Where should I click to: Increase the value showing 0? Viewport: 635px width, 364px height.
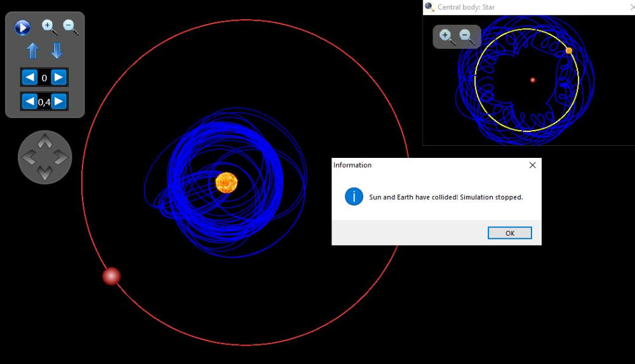[58, 77]
